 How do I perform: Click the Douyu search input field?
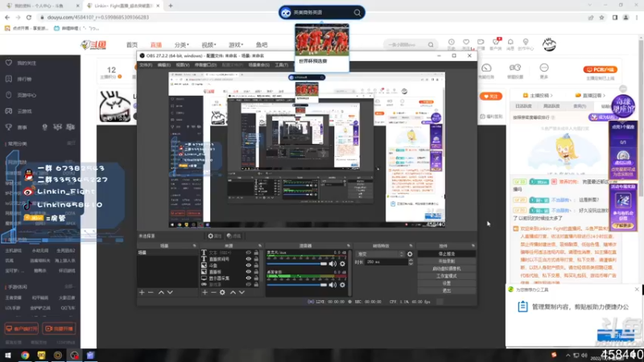[406, 45]
